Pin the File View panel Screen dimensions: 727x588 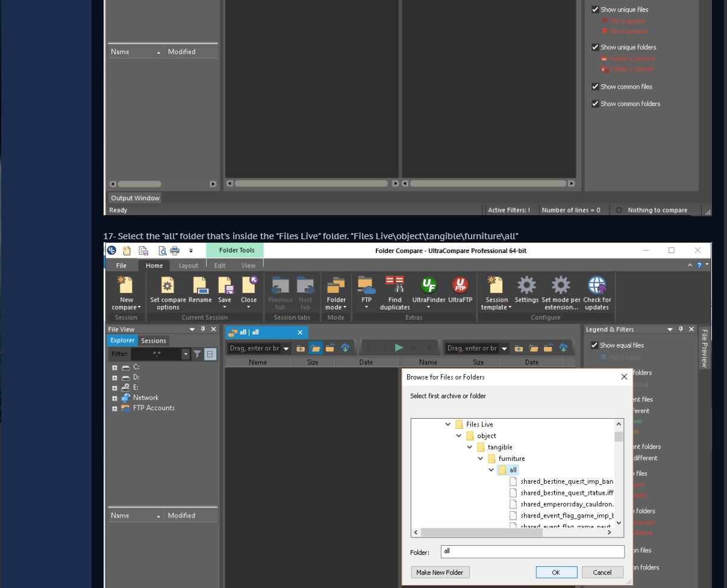point(203,330)
